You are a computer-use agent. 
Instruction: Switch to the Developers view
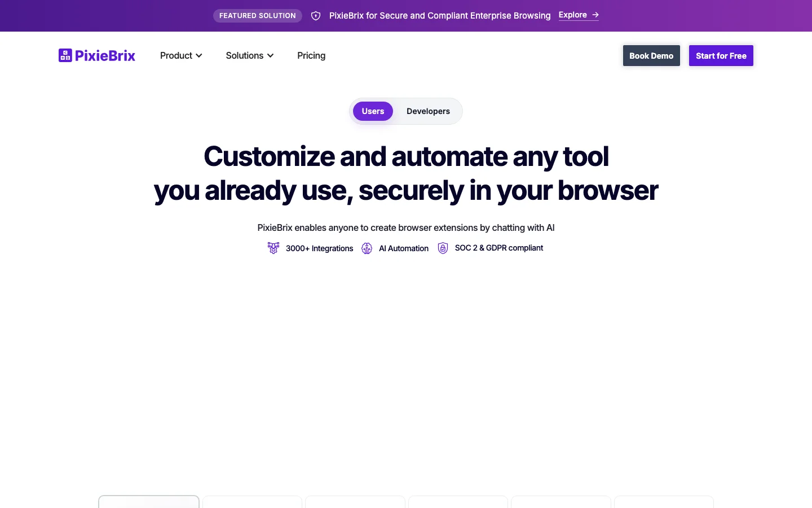tap(428, 111)
